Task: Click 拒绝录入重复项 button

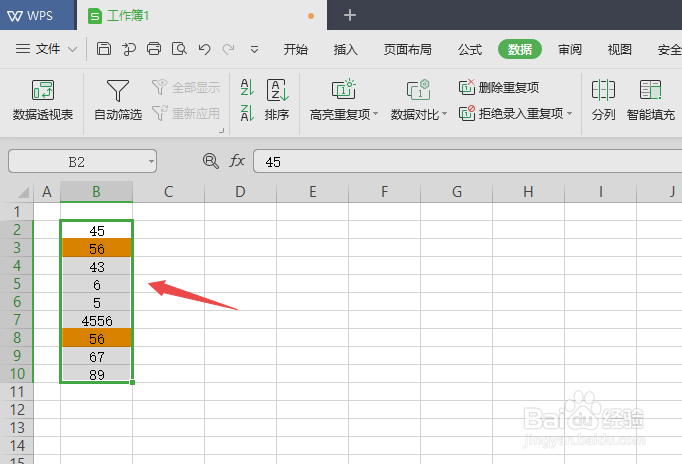Action: tap(511, 113)
